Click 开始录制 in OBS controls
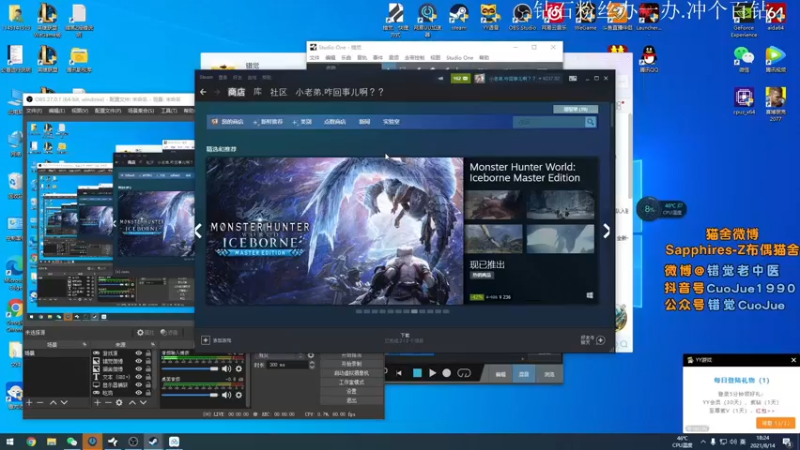800x450 pixels. coord(352,364)
